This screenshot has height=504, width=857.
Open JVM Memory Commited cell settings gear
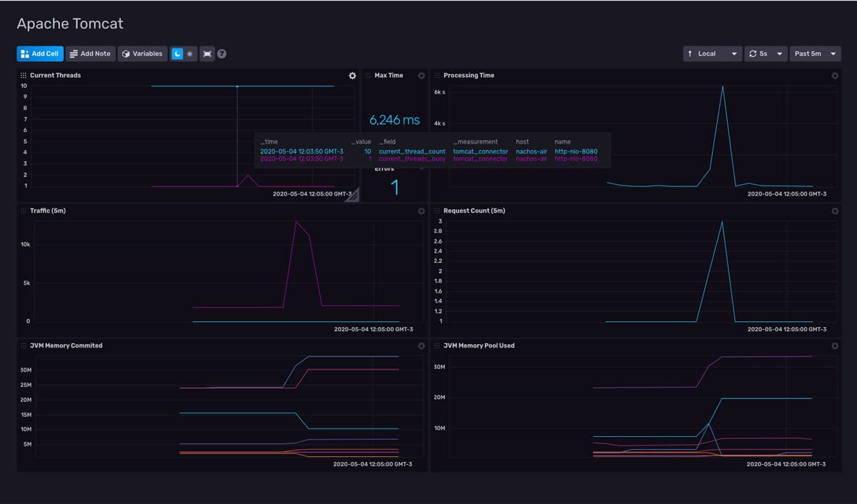coord(421,346)
